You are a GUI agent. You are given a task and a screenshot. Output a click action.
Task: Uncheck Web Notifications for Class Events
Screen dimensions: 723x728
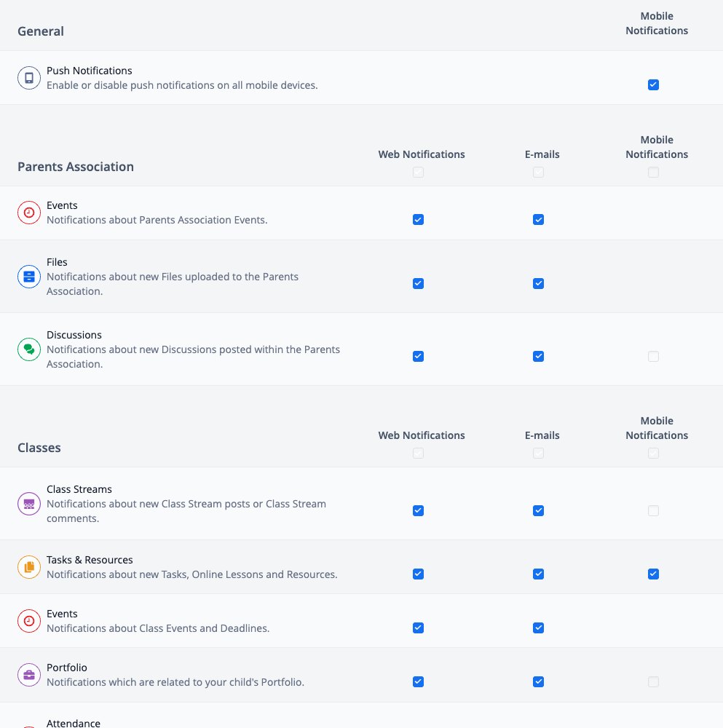(x=418, y=628)
